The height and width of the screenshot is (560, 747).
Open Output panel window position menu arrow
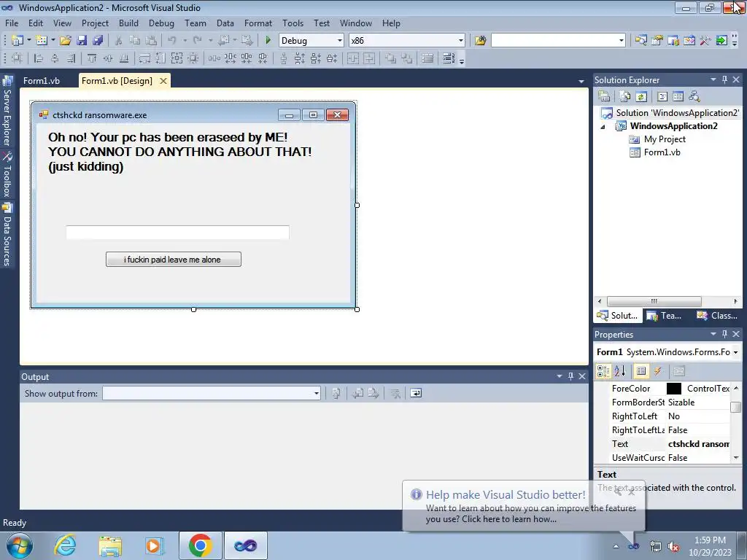(x=560, y=376)
